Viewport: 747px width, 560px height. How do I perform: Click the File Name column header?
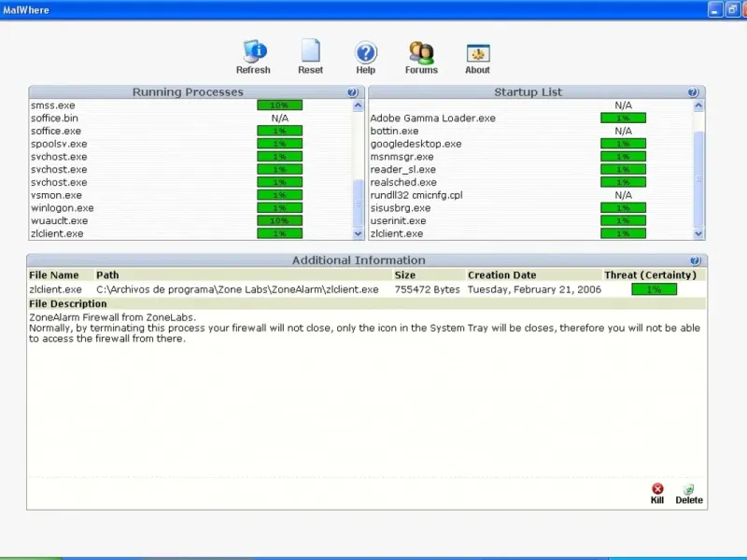tap(54, 275)
